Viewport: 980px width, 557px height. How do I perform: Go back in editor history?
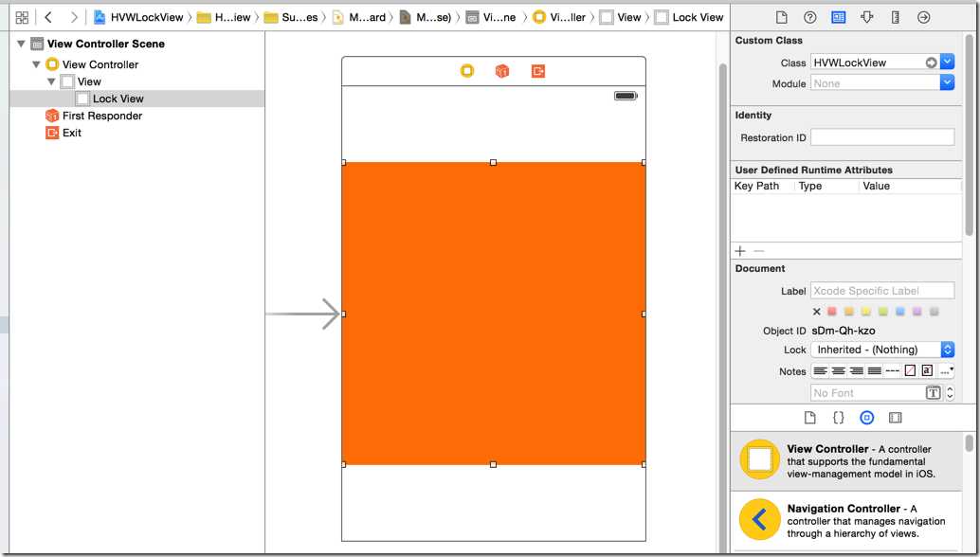tap(48, 17)
